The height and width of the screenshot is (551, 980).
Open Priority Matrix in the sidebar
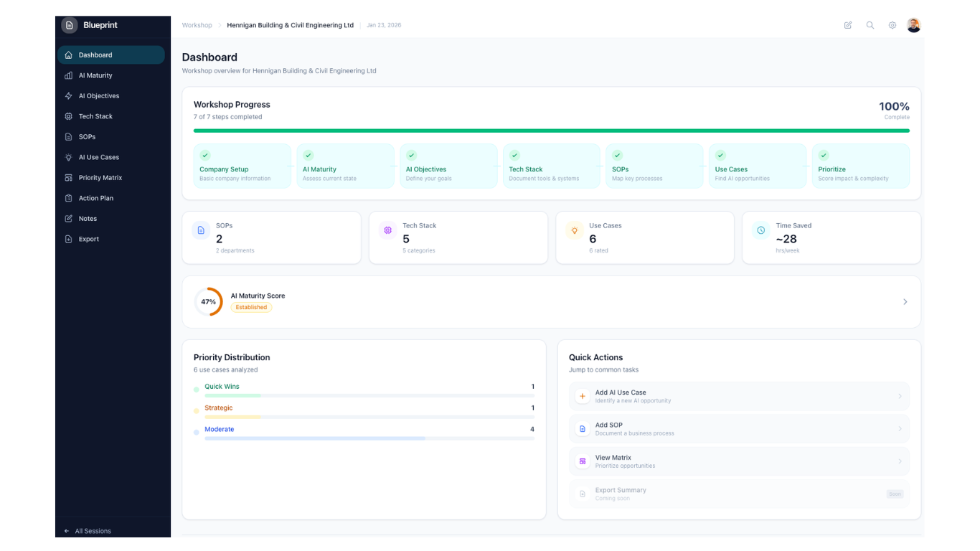100,178
